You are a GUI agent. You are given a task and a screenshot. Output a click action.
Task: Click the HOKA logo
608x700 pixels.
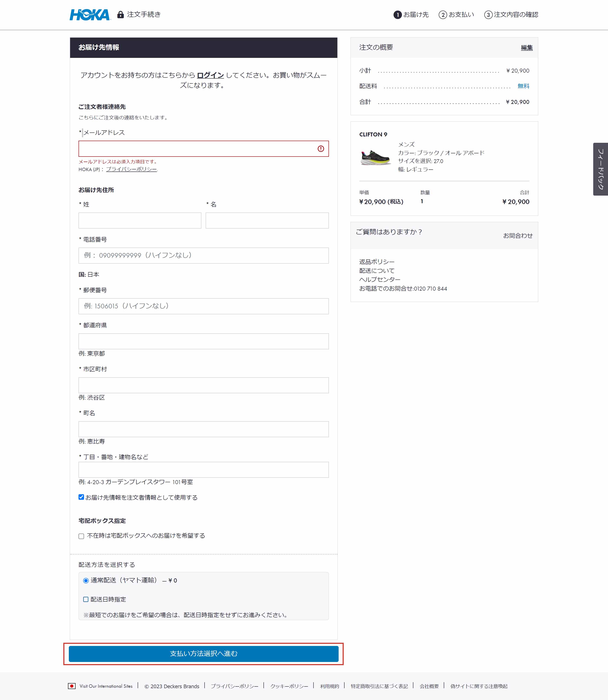click(x=90, y=15)
